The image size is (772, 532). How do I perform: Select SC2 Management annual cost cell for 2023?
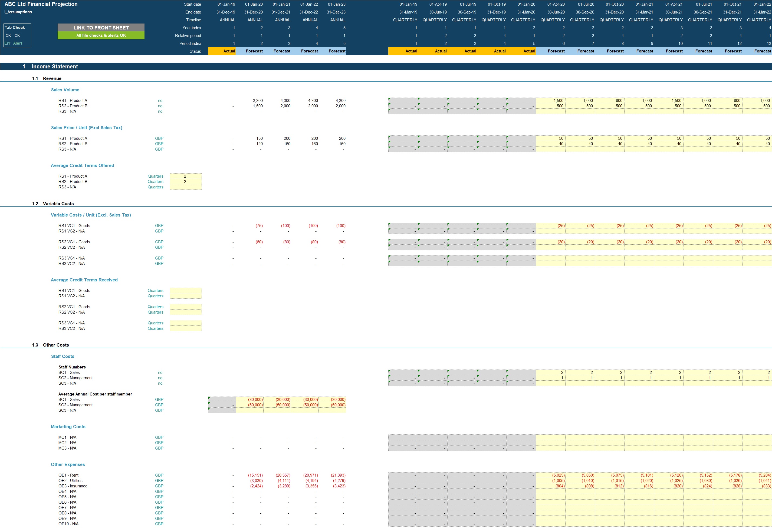point(332,405)
